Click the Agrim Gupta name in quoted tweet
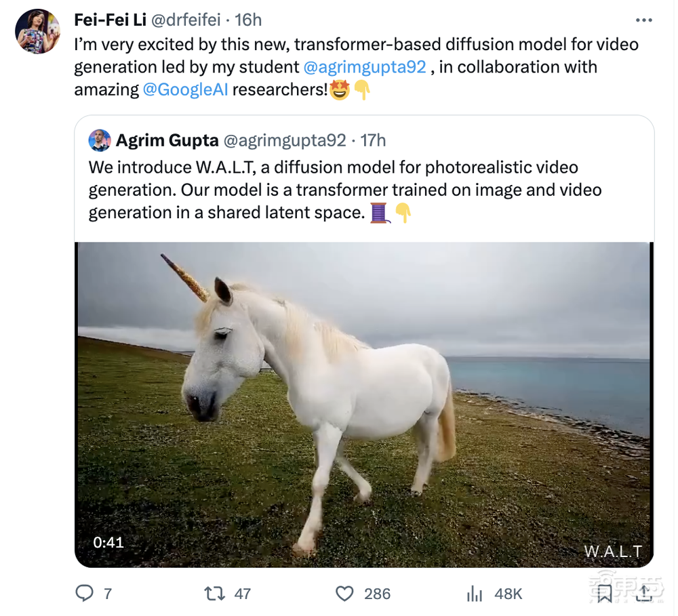The width and height of the screenshot is (678, 616). click(x=167, y=140)
